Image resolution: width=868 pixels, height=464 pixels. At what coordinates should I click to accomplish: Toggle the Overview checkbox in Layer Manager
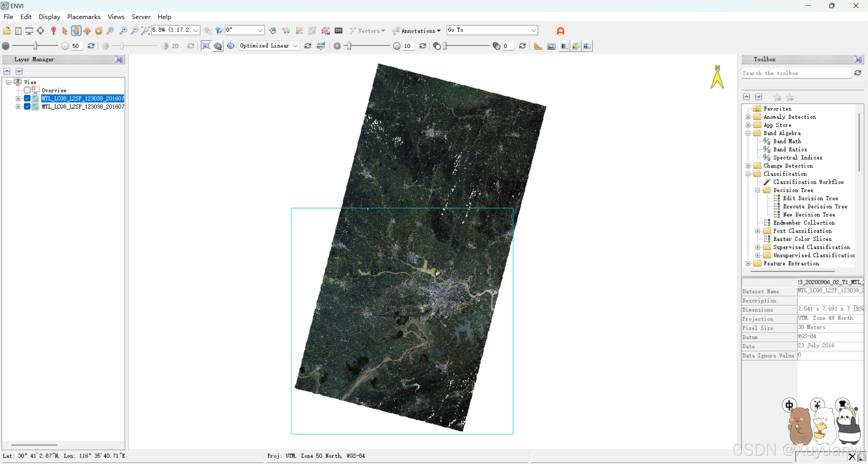tap(27, 90)
